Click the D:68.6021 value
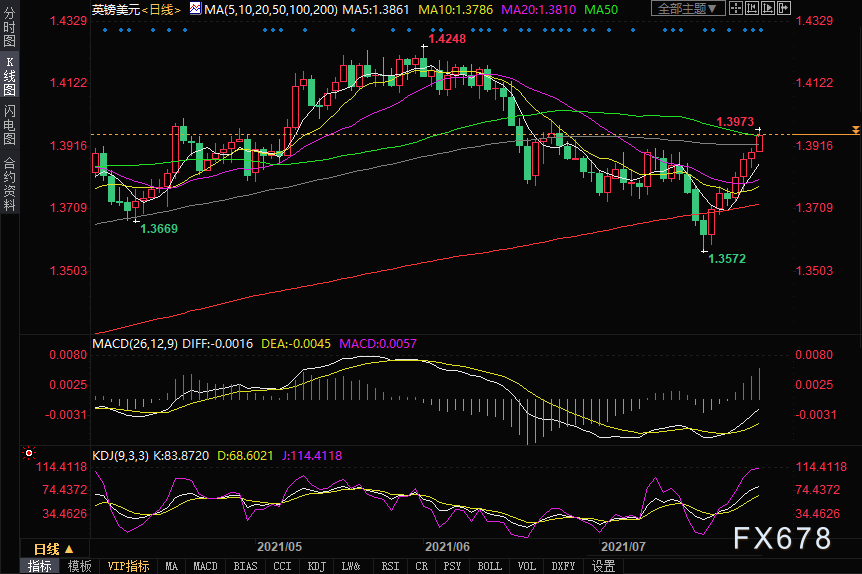 [x=245, y=456]
